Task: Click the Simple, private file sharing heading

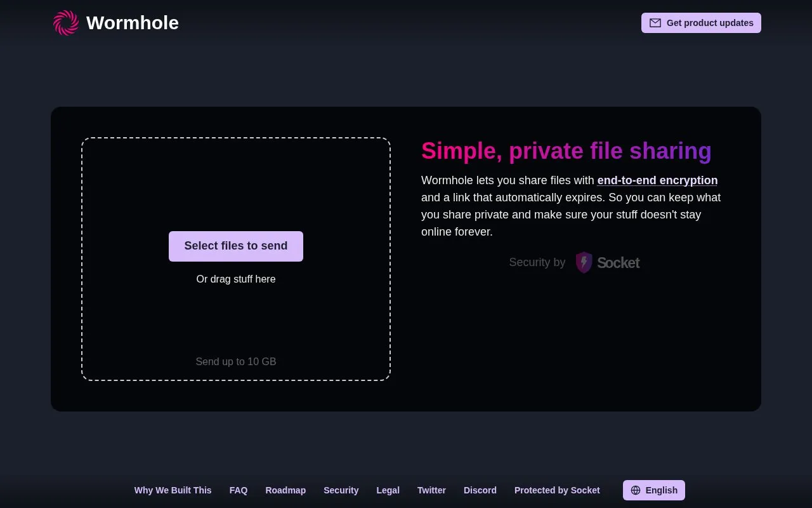Action: coord(566,151)
